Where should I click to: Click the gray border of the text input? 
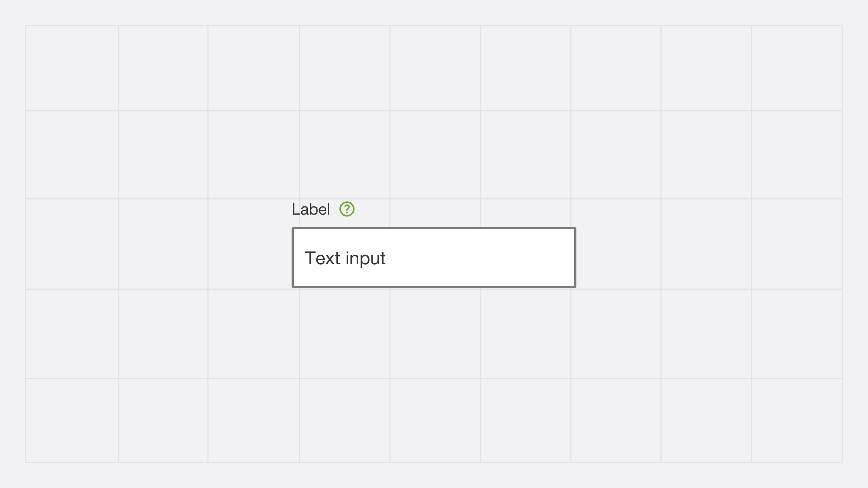tap(434, 228)
